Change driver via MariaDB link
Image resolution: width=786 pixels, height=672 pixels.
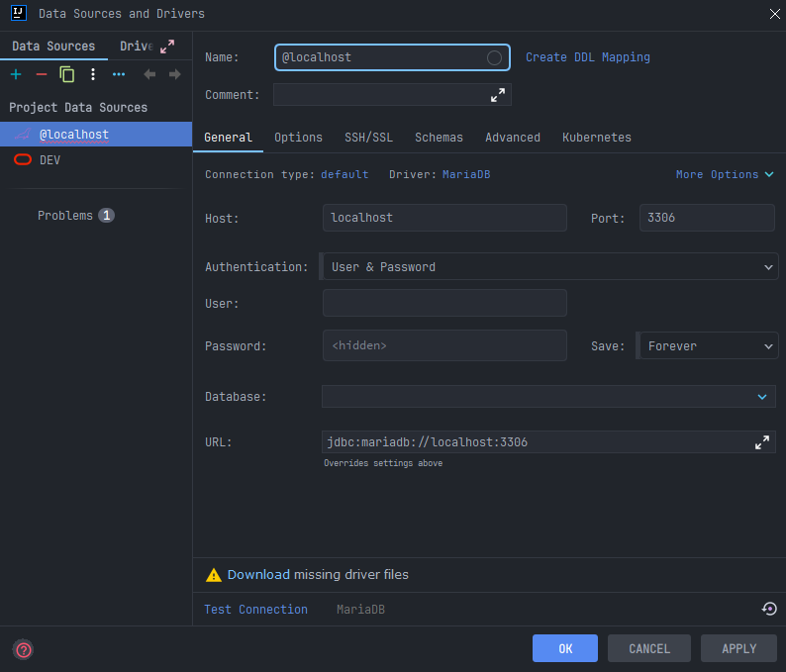[466, 174]
